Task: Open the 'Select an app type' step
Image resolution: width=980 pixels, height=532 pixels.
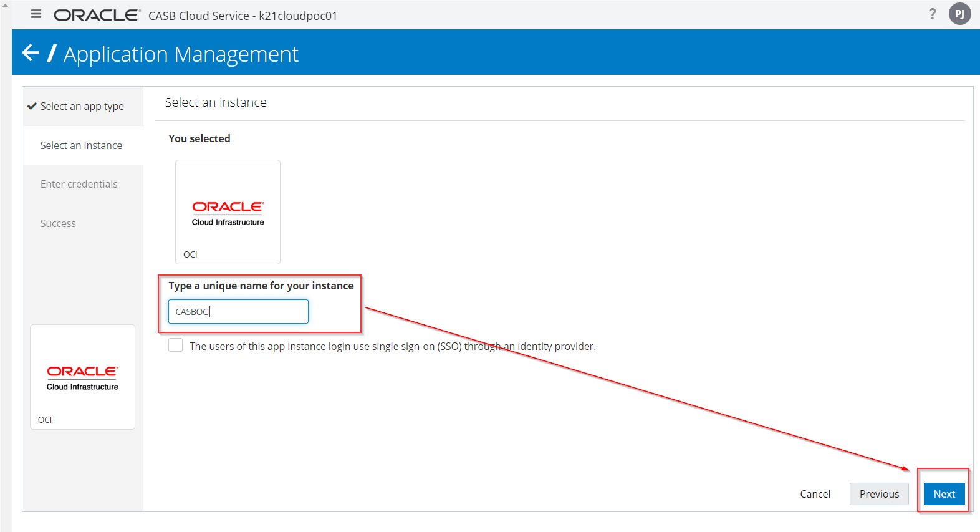Action: pyautogui.click(x=82, y=106)
